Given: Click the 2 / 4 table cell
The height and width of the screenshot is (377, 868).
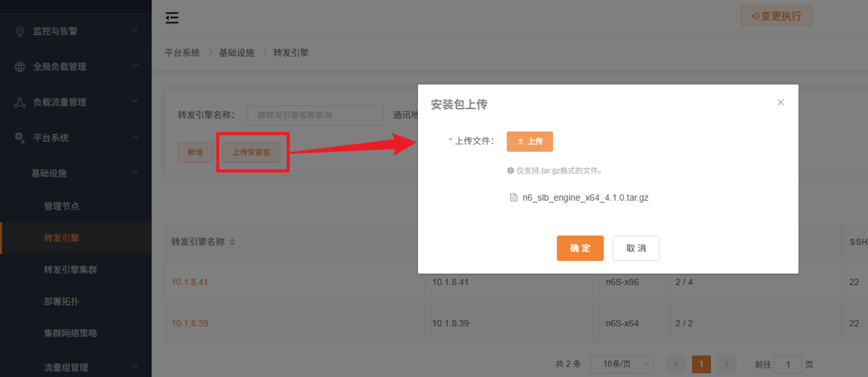Looking at the screenshot, I should click(684, 282).
